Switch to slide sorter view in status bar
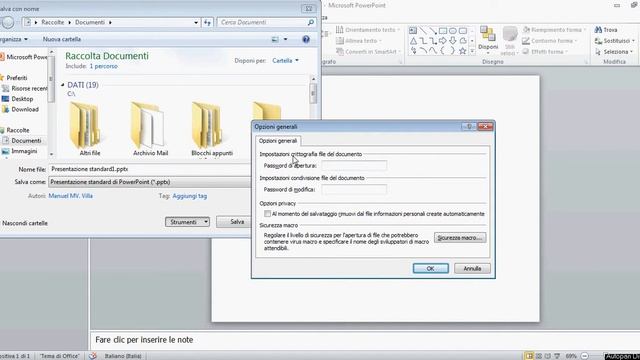640x360 pixels. coord(539,356)
